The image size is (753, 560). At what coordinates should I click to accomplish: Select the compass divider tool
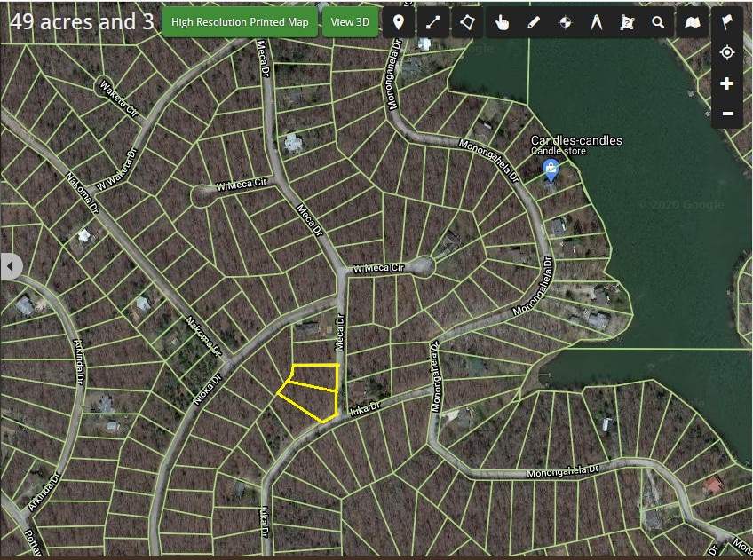(596, 23)
